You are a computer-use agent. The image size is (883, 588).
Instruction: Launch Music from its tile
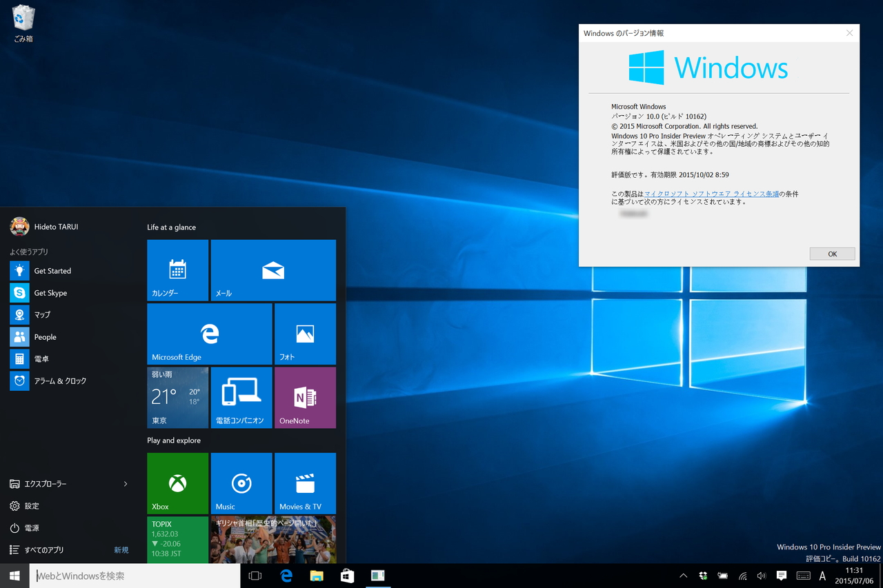click(241, 483)
